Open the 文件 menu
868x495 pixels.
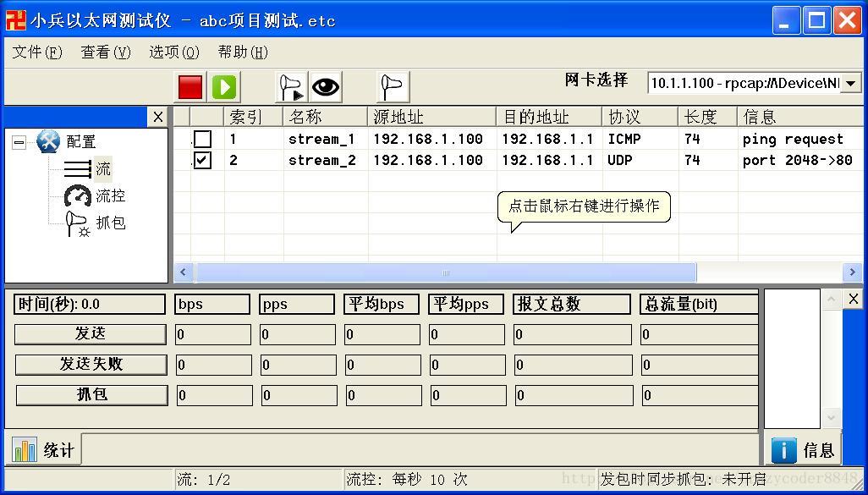36,52
